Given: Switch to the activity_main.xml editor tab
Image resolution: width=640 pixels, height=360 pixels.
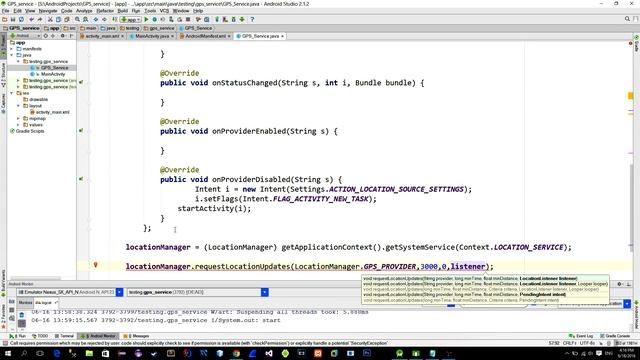Looking at the screenshot, I should coord(102,36).
